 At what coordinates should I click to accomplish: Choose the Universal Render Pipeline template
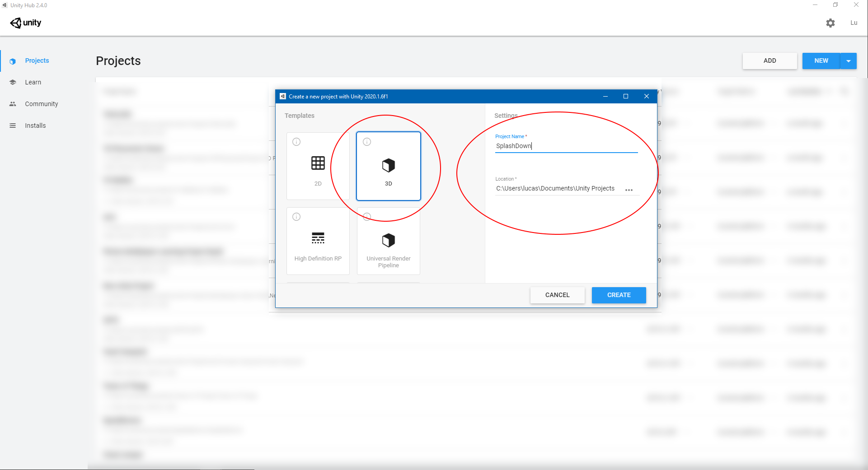coord(389,241)
